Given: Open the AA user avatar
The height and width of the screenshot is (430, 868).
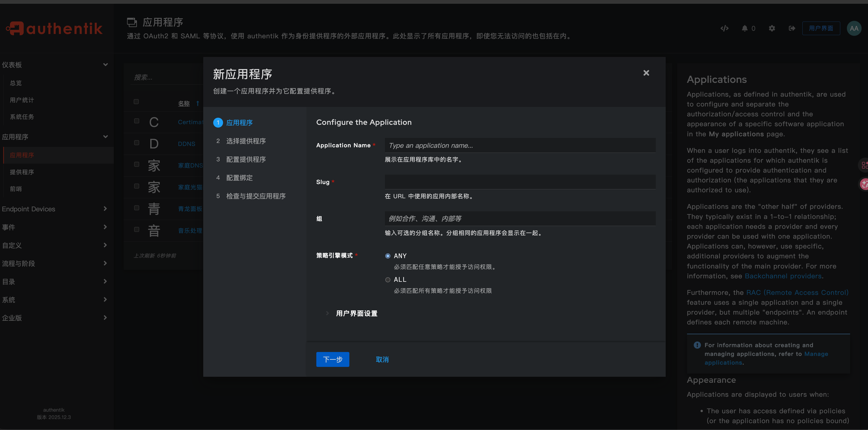Looking at the screenshot, I should click(854, 28).
